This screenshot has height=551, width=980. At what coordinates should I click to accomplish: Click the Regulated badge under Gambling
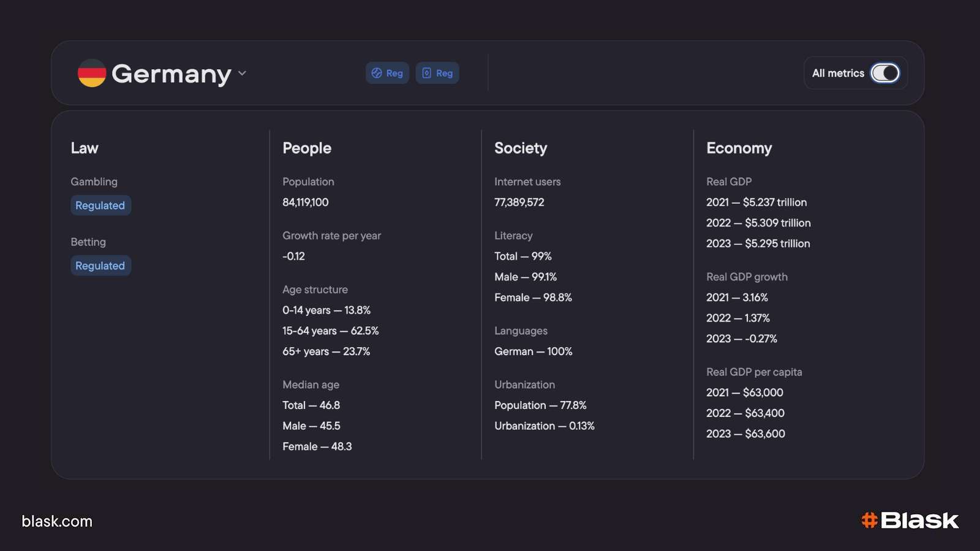click(x=100, y=206)
